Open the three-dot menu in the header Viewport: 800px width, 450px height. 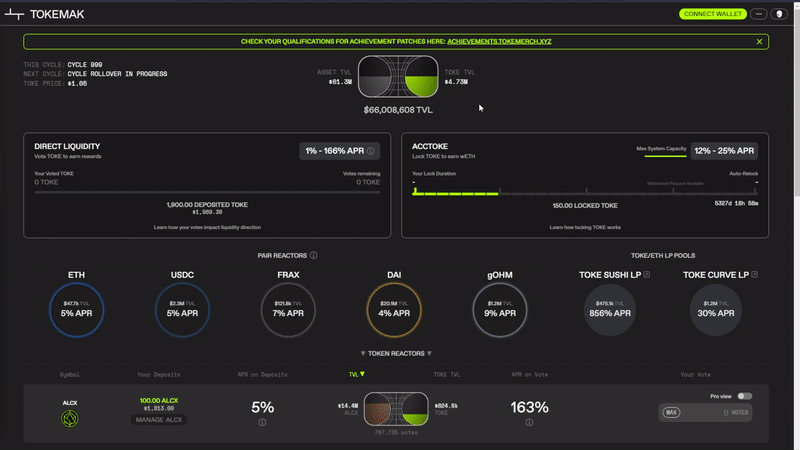(759, 14)
